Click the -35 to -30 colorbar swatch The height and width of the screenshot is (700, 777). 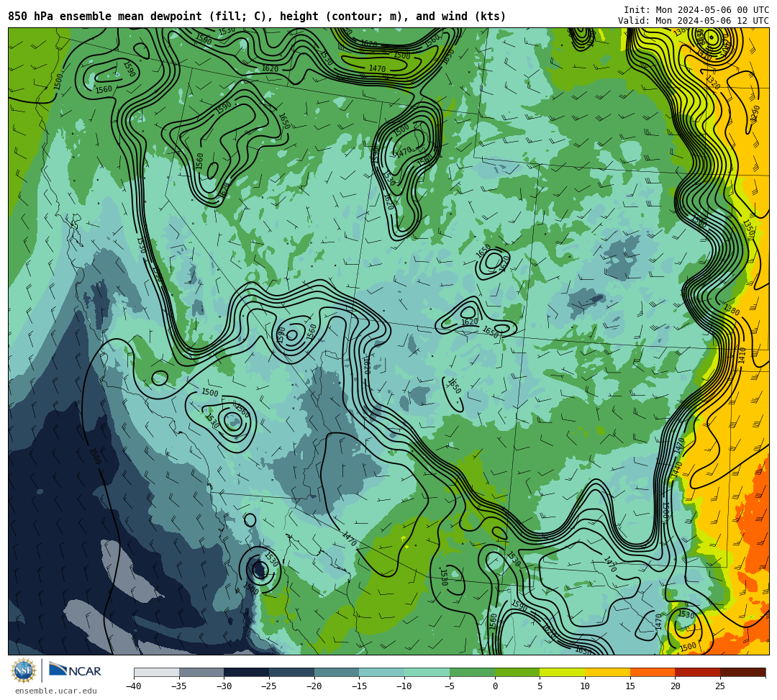click(x=201, y=672)
